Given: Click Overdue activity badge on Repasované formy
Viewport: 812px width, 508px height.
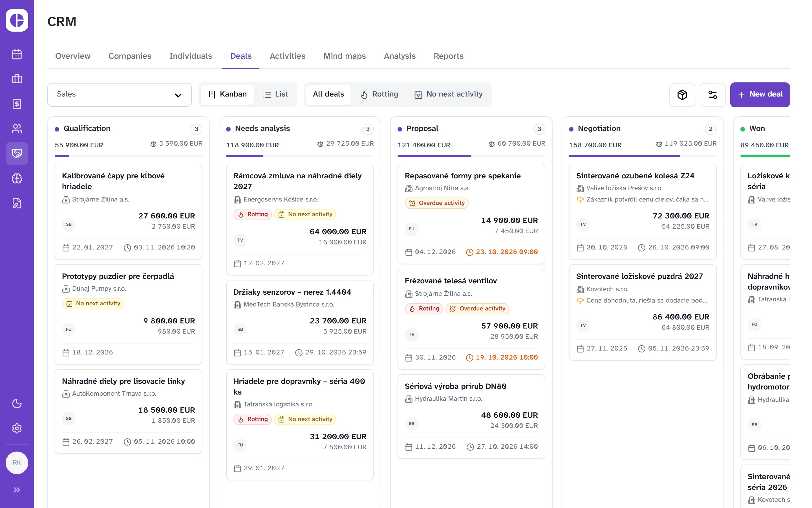Looking at the screenshot, I should (x=436, y=203).
